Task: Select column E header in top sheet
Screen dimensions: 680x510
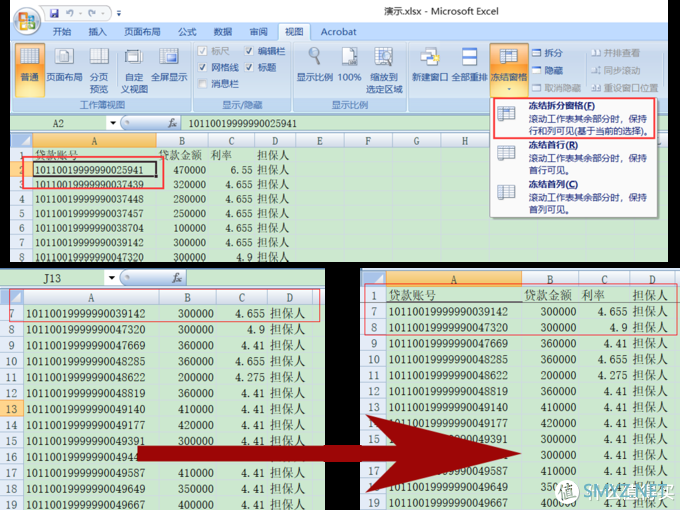Action: click(x=320, y=141)
